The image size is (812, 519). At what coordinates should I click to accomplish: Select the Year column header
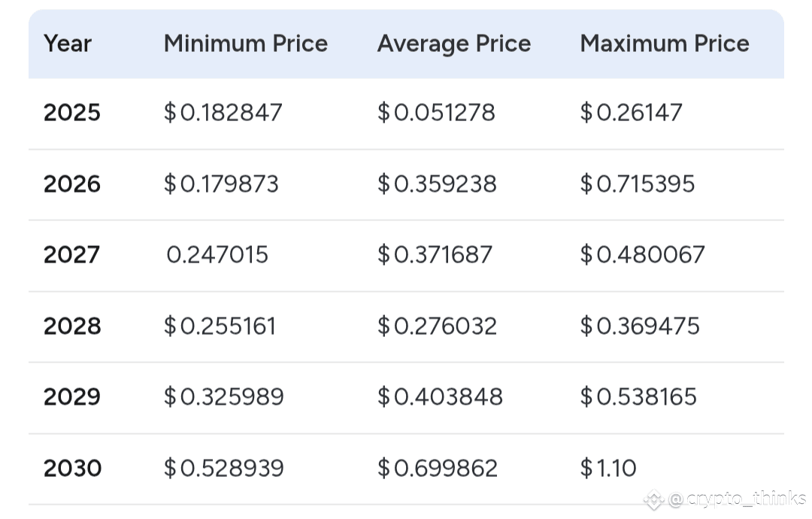[x=68, y=44]
